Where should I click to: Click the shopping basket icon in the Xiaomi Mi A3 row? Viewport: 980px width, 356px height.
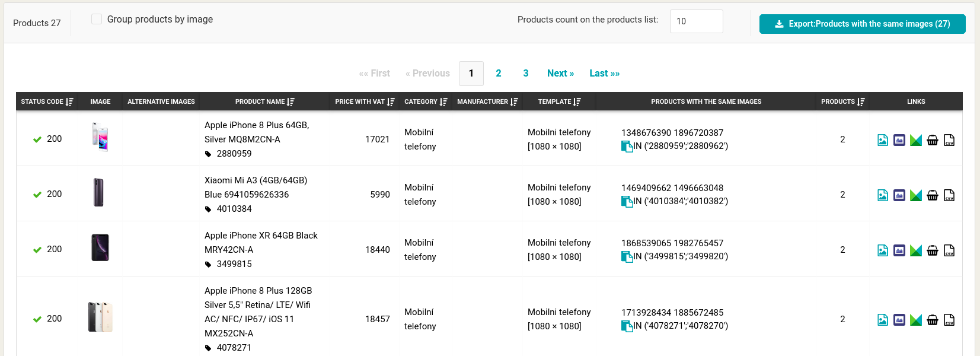point(933,195)
